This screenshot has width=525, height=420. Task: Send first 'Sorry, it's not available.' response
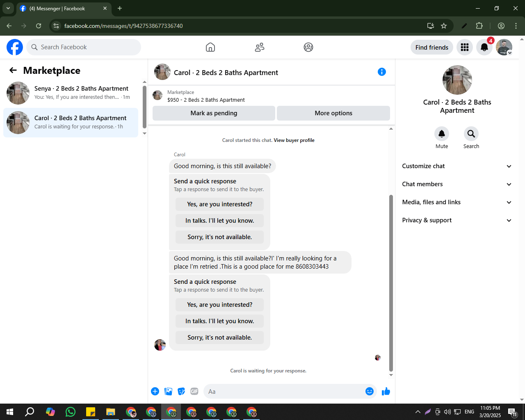[x=219, y=237]
